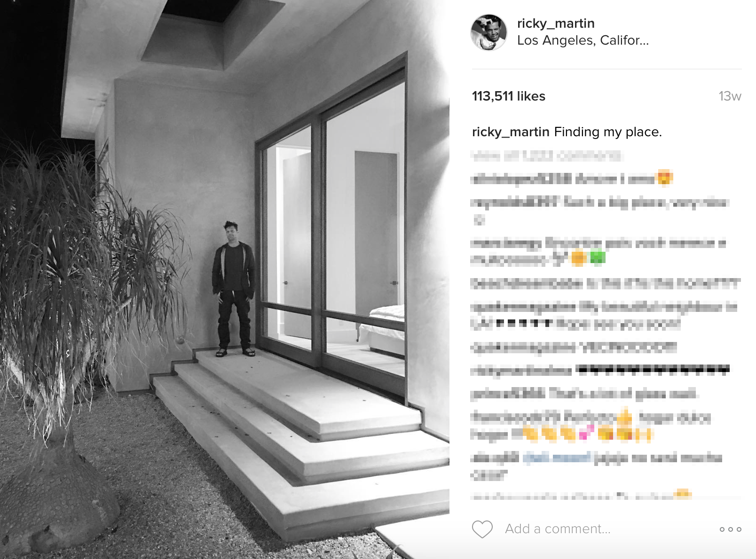Open the Los Angeles, California location link
Screen dimensions: 756x559
[x=583, y=40]
